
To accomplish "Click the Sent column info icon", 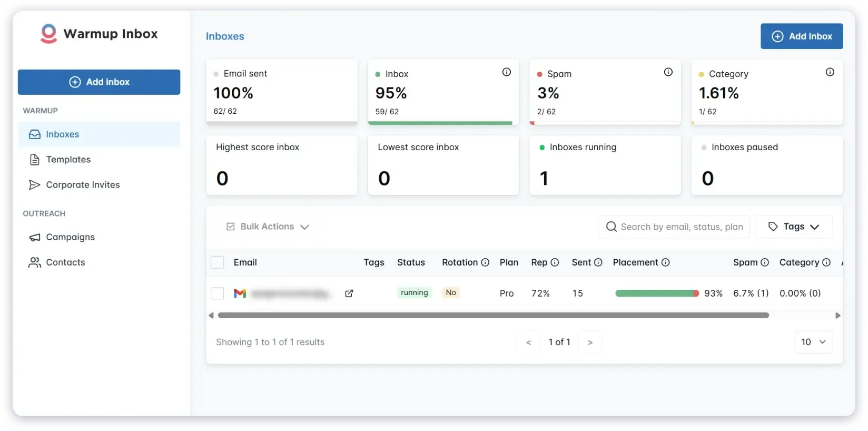I will tap(598, 262).
